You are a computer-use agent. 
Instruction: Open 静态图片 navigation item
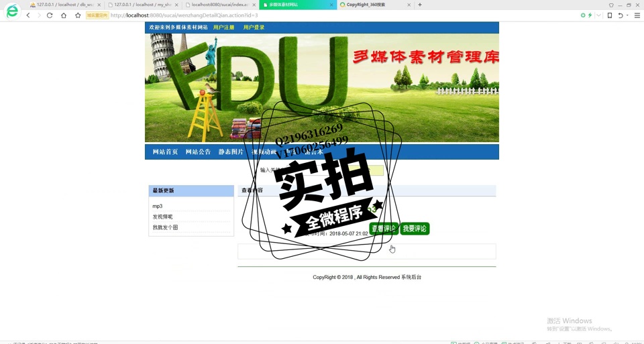click(231, 152)
